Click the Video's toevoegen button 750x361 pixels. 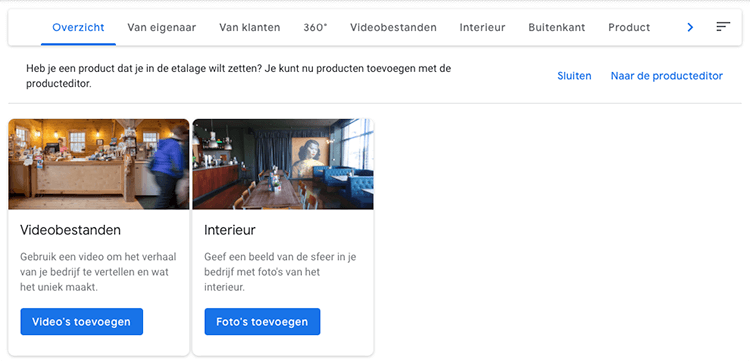82,322
